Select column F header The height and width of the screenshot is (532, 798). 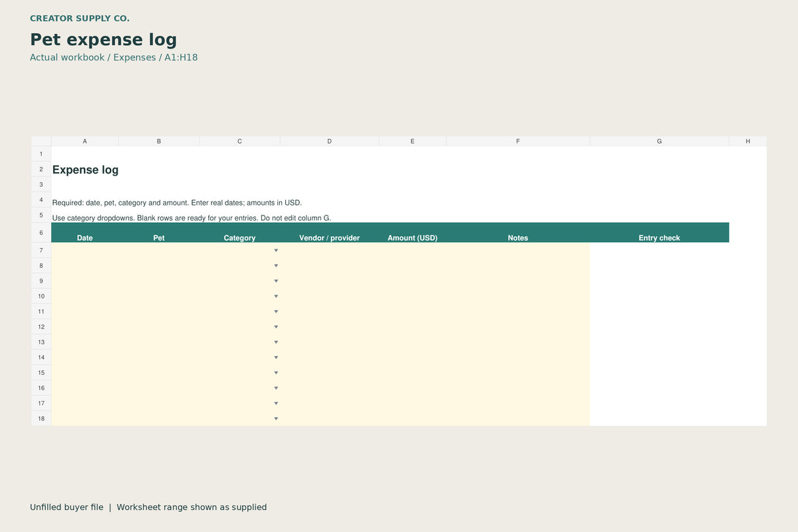pyautogui.click(x=518, y=141)
